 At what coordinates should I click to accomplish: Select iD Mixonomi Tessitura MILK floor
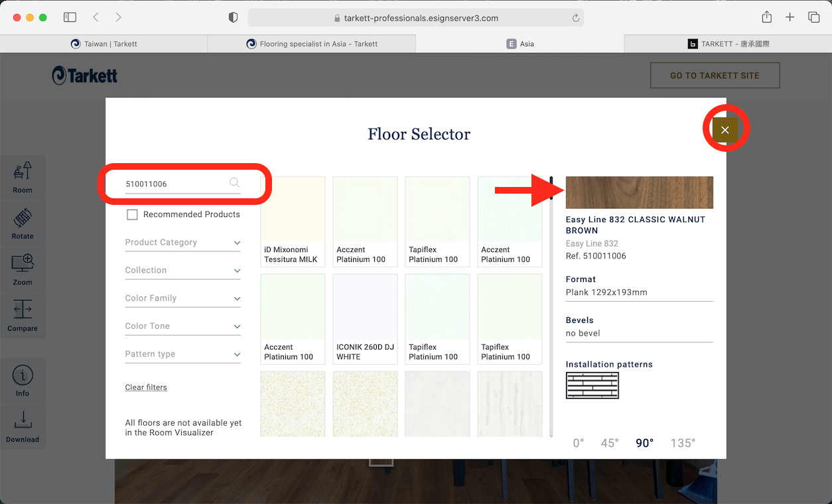point(293,221)
